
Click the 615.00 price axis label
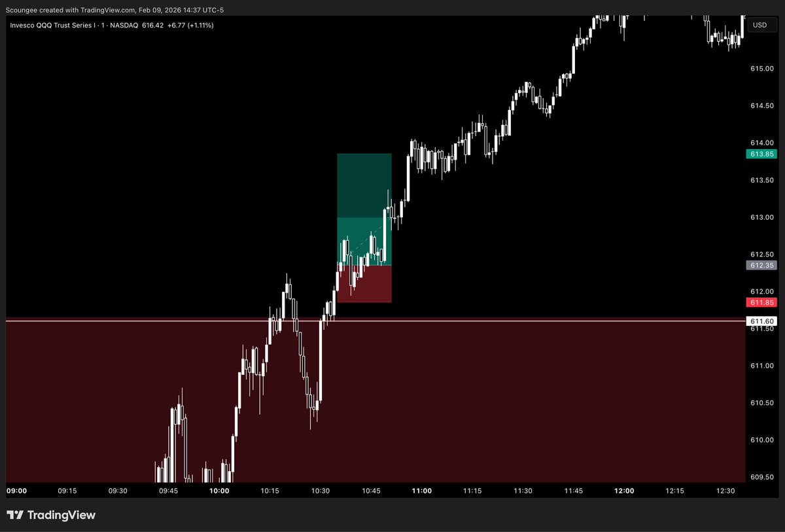pyautogui.click(x=761, y=69)
